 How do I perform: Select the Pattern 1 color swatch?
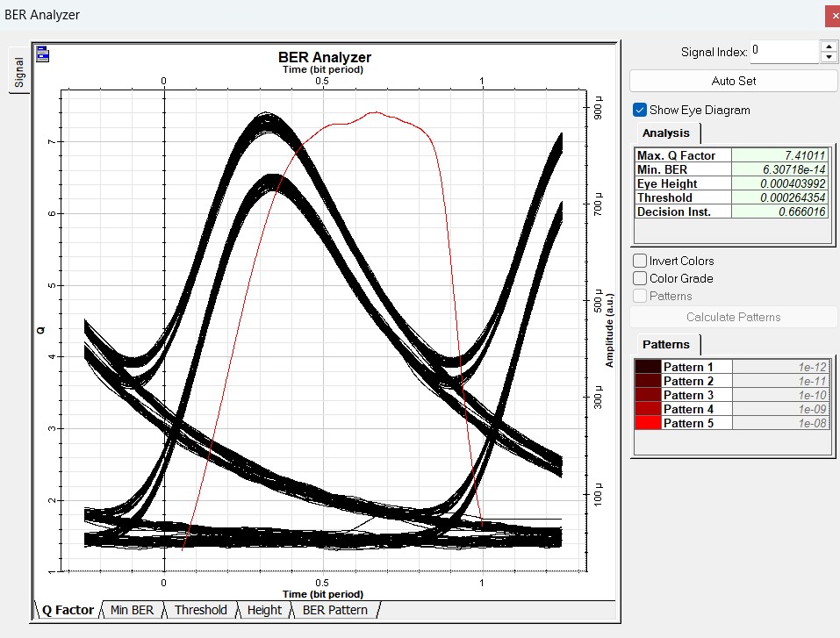[648, 367]
